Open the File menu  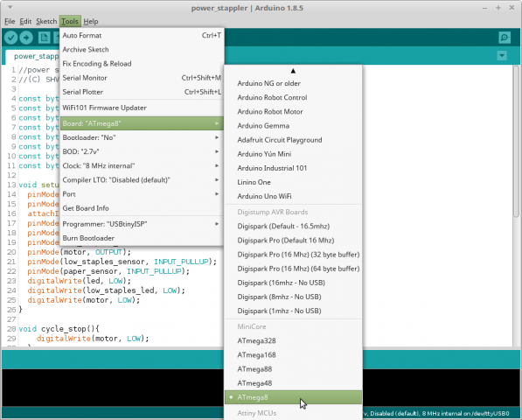click(x=10, y=21)
